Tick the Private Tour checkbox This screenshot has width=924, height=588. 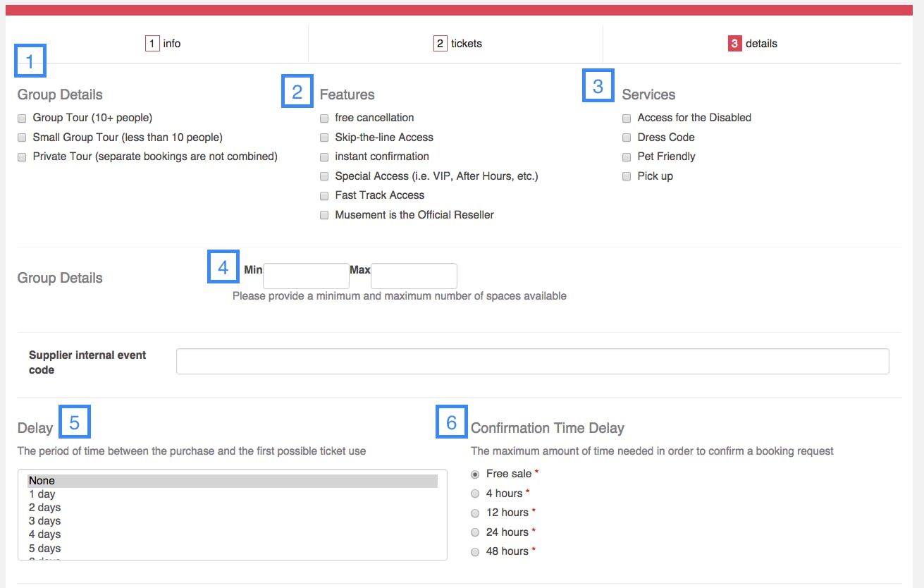pyautogui.click(x=22, y=157)
